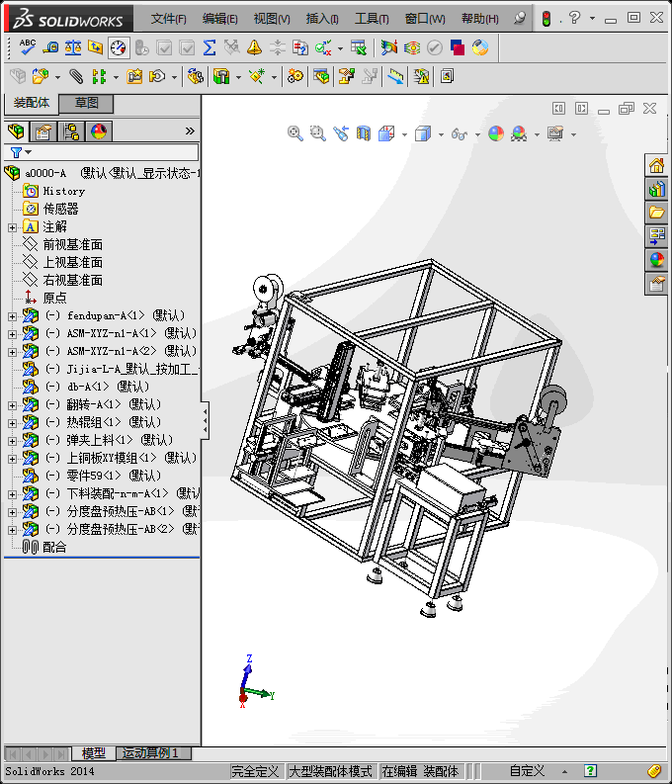Click the Apply Scene icon

coord(519,133)
